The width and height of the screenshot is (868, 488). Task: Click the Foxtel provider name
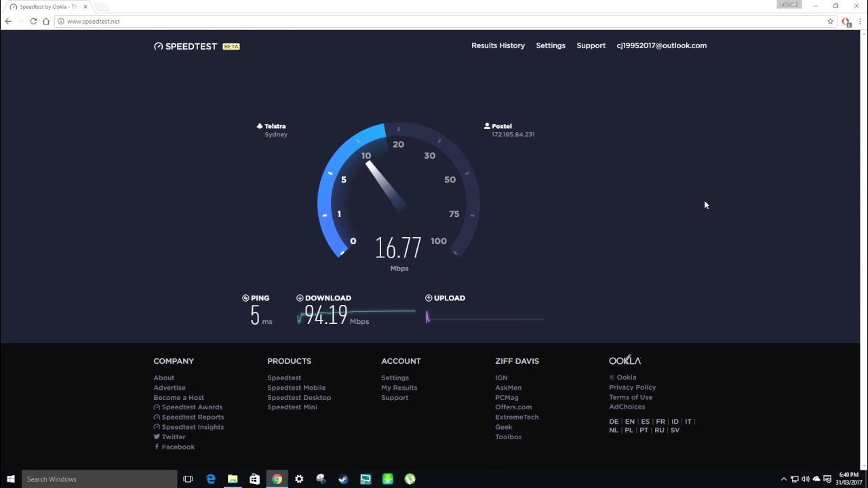502,126
